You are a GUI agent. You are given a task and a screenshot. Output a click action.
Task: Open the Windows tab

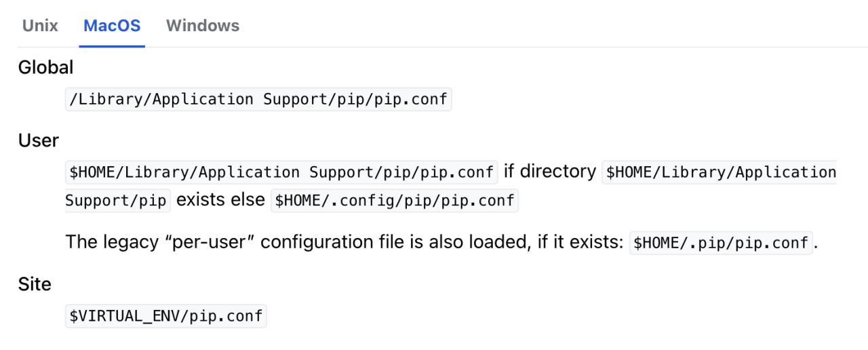tap(203, 26)
